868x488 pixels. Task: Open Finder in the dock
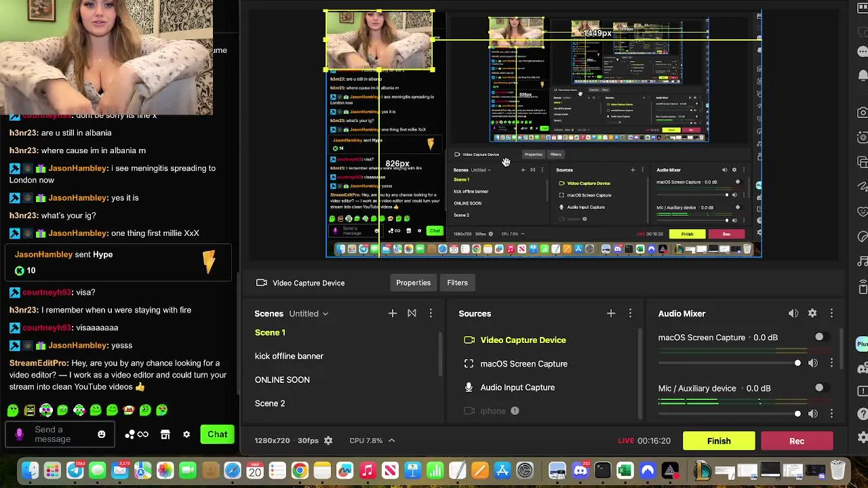click(30, 470)
